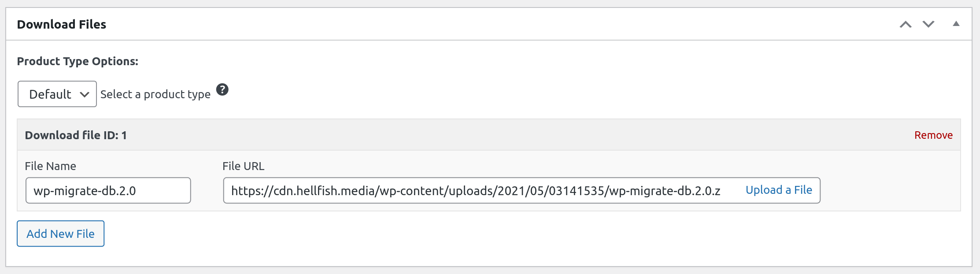Viewport: 980px width, 274px height.
Task: Click empty header space beside Download Files title
Action: point(484,24)
